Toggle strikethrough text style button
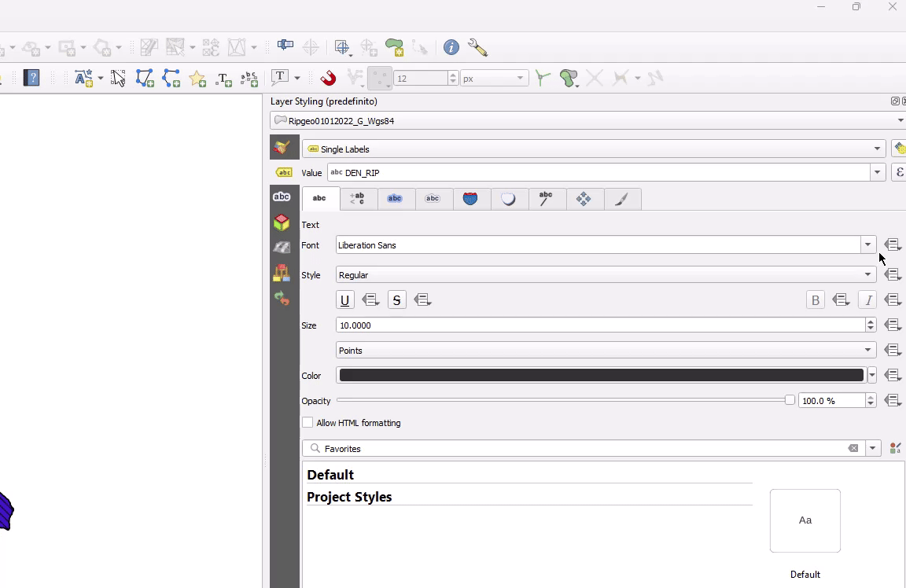This screenshot has height=588, width=906. click(x=397, y=300)
